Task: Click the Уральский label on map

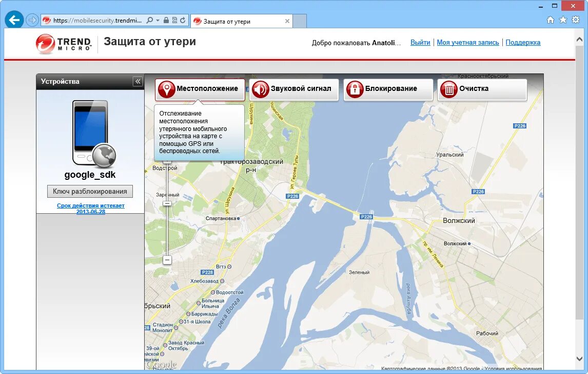Action: click(450, 155)
